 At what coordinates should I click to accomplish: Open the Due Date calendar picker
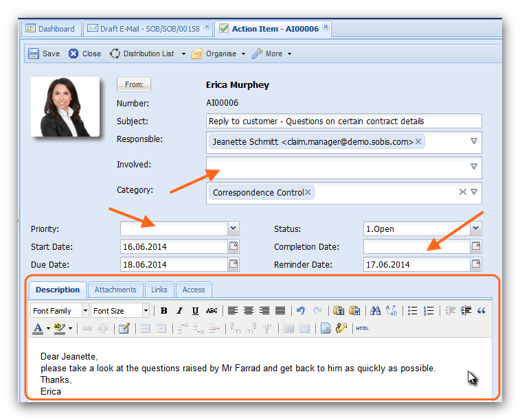pyautogui.click(x=234, y=264)
